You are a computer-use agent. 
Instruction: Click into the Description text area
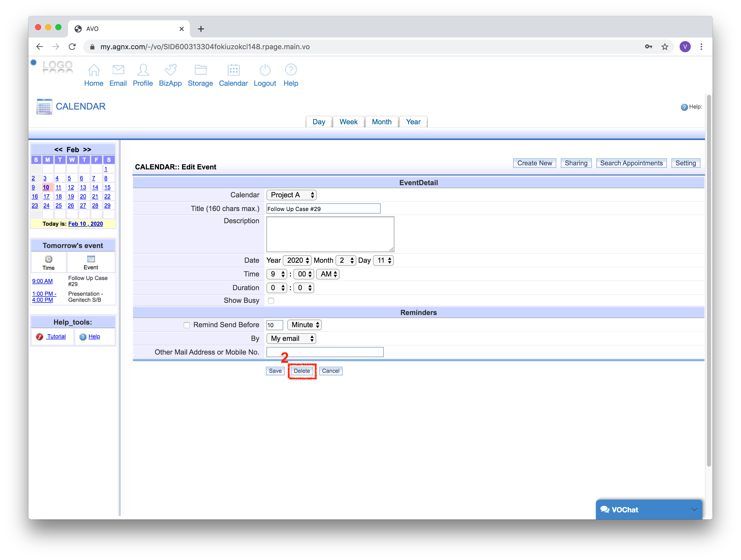(x=330, y=234)
